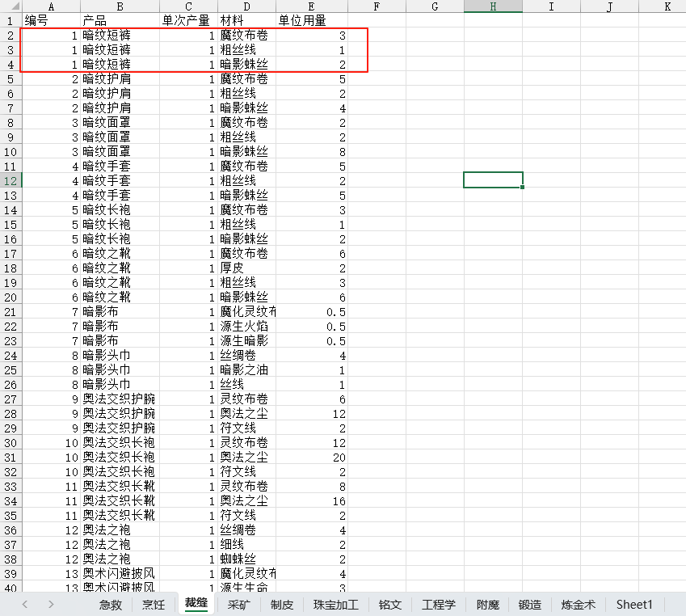686x616 pixels.
Task: Select column E header
Action: tap(312, 6)
